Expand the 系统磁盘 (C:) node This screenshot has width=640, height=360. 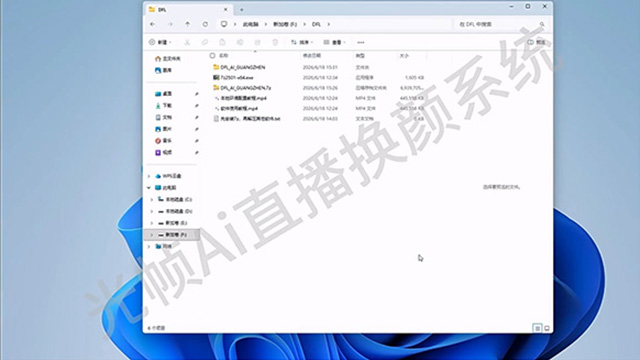click(x=152, y=200)
